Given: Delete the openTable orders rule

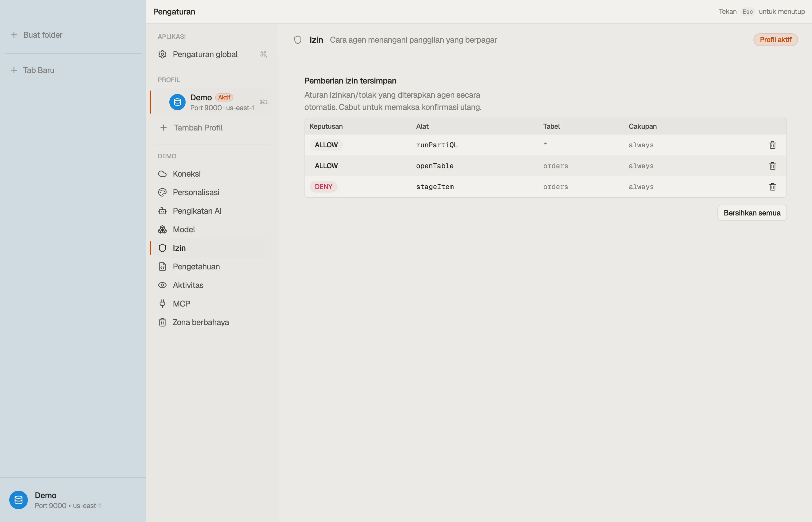Looking at the screenshot, I should click(772, 166).
